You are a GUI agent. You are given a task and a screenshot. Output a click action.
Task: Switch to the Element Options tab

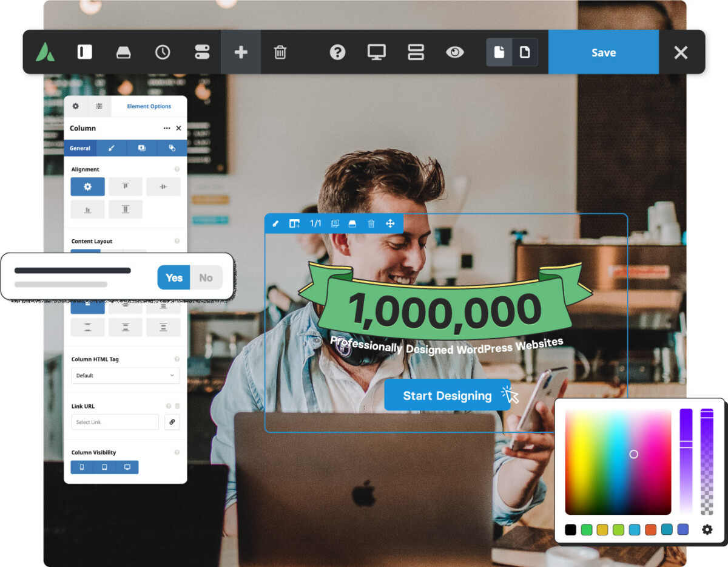[x=149, y=106]
